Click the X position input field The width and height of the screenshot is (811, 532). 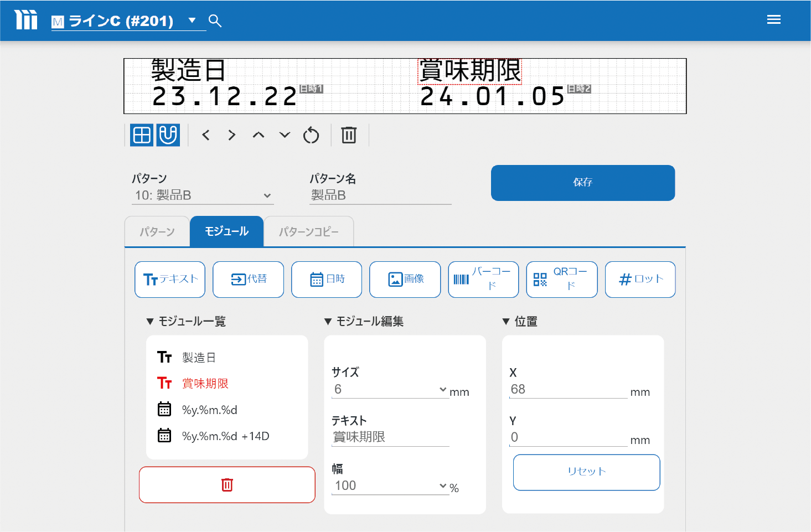[x=568, y=390]
